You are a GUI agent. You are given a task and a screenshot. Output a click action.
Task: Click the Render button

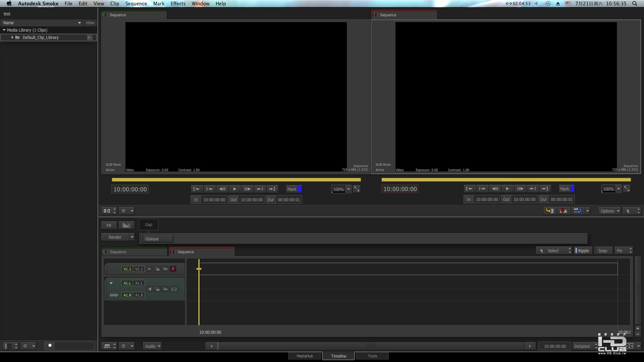[115, 237]
